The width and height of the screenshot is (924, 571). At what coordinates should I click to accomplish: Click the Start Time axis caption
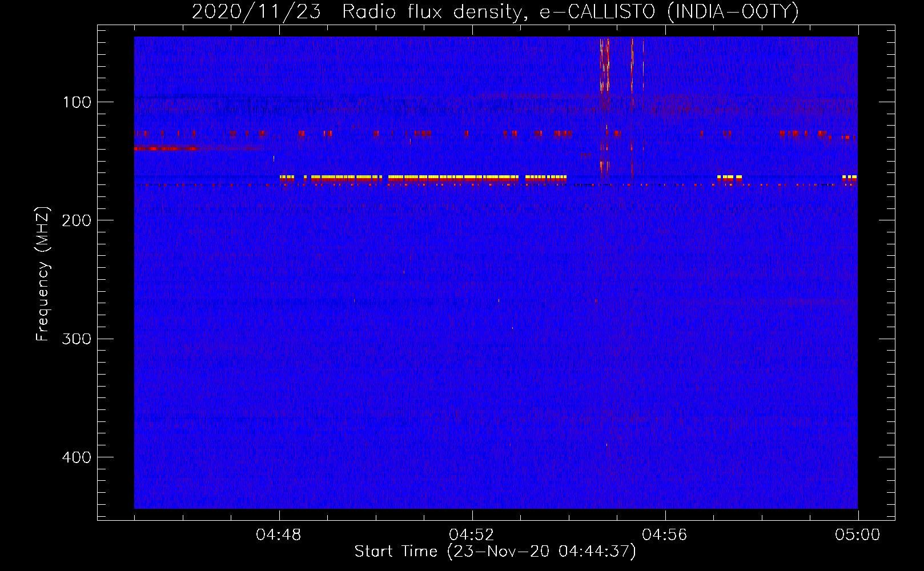click(x=495, y=552)
